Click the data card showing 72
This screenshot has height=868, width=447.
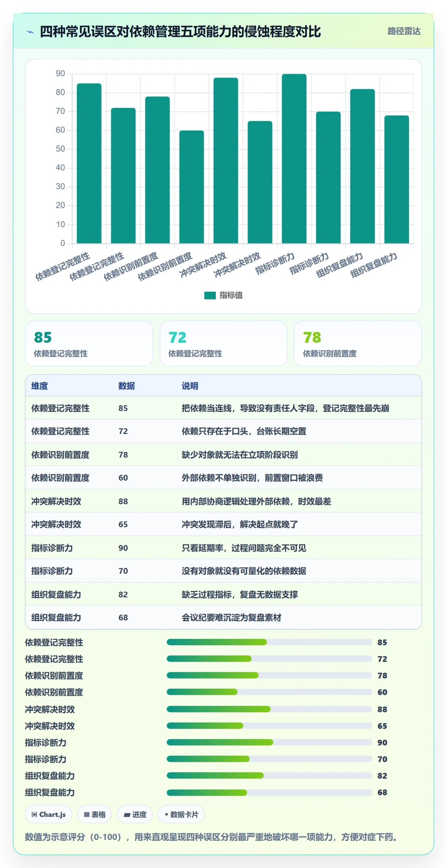pyautogui.click(x=223, y=343)
